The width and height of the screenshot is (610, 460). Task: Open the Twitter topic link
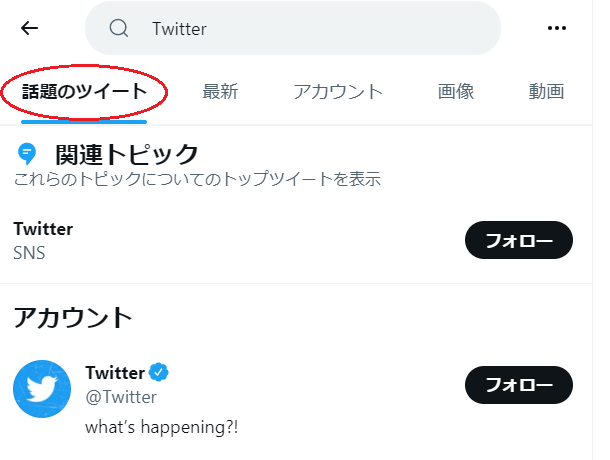tap(43, 229)
